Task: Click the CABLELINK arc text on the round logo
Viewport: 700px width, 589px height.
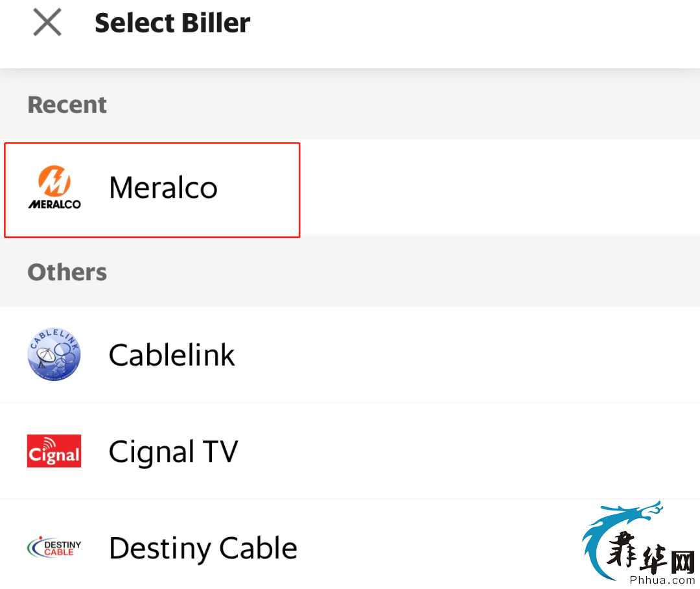Action: pyautogui.click(x=54, y=339)
